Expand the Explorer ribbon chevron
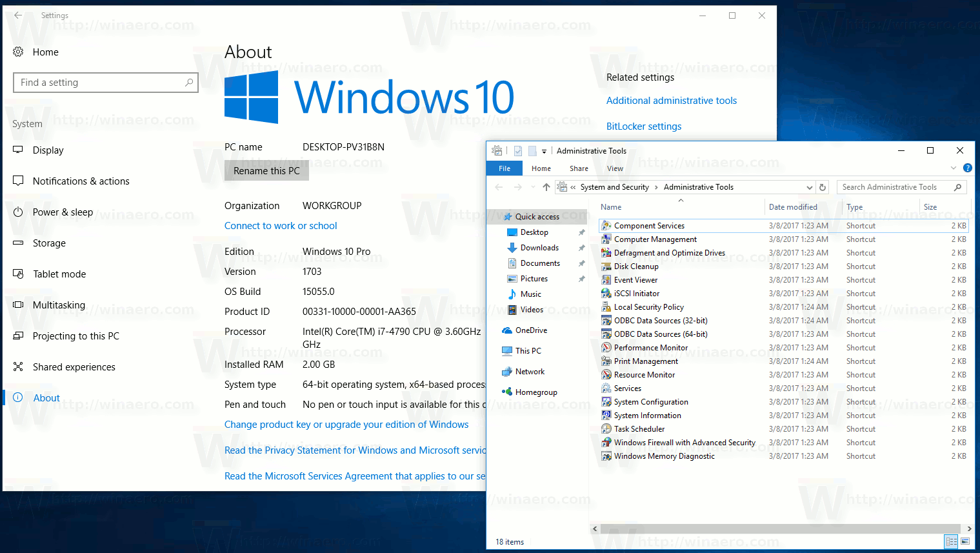Viewport: 980px width, 553px height. tap(954, 168)
